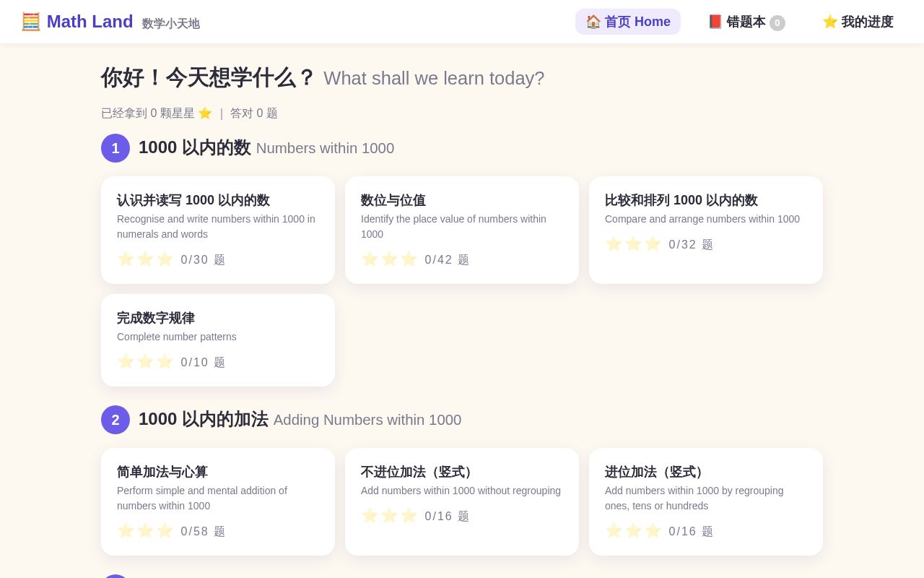Screen dimensions: 924x578
Task: Open 比较和排列 1000 以内的数 card
Action: [x=706, y=230]
